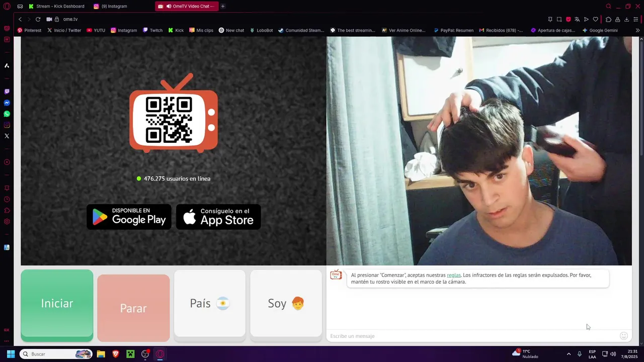
Task: Go back to the previous page
Action: tap(20, 19)
